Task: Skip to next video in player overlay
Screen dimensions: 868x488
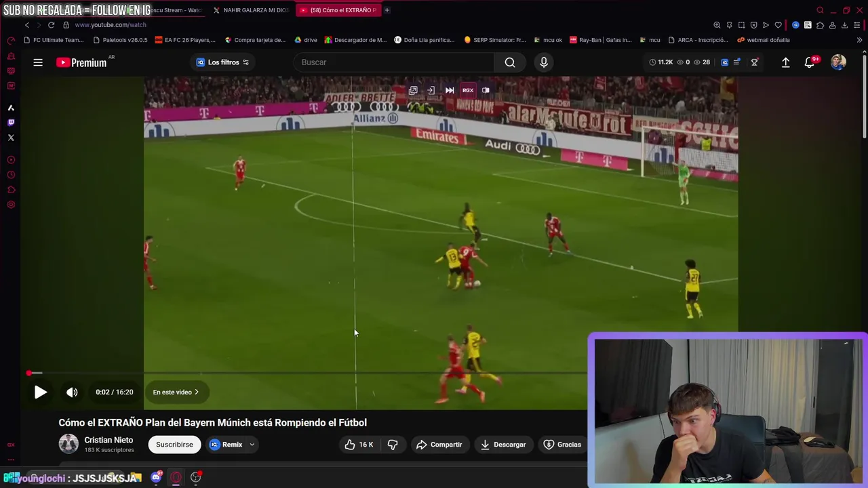Action: click(x=450, y=90)
